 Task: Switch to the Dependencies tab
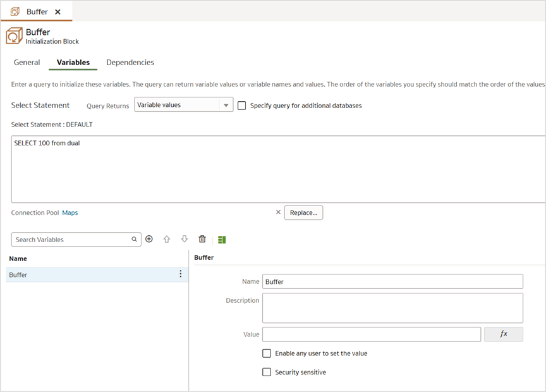(130, 63)
